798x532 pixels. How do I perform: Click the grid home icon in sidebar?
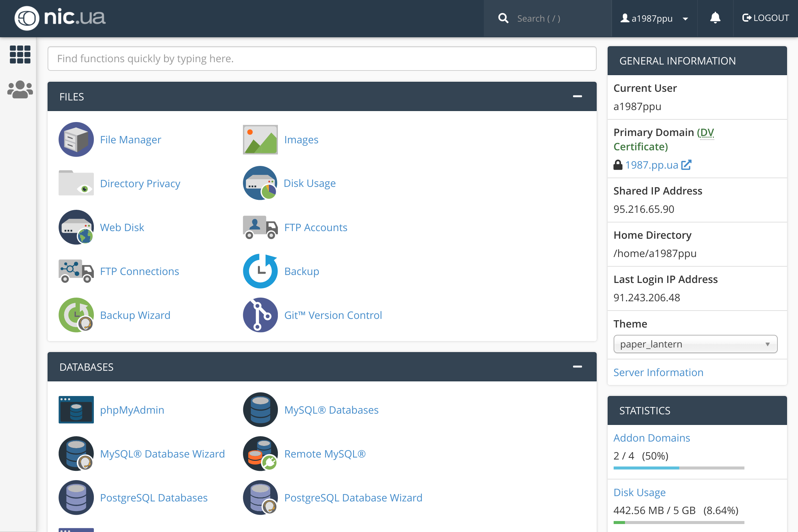coord(20,54)
